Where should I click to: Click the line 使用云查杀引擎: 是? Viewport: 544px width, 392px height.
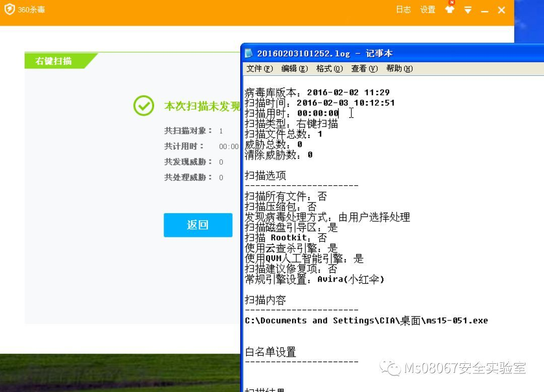tap(291, 248)
